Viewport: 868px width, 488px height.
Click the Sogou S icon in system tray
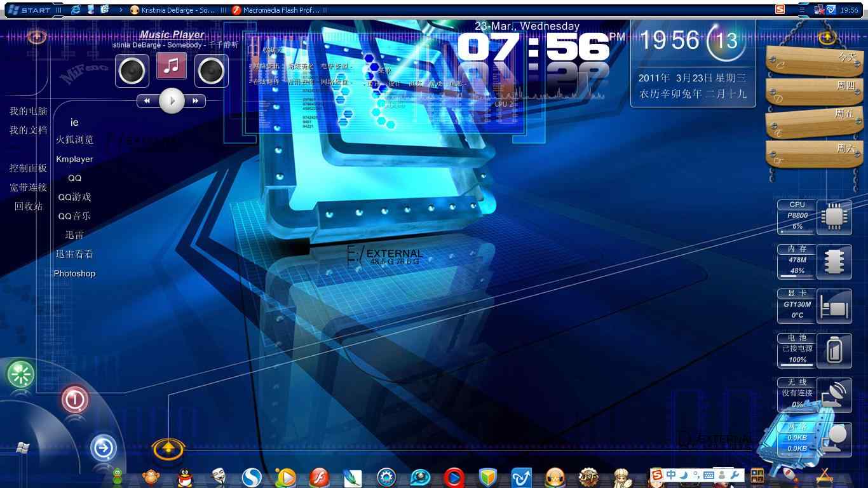point(780,10)
